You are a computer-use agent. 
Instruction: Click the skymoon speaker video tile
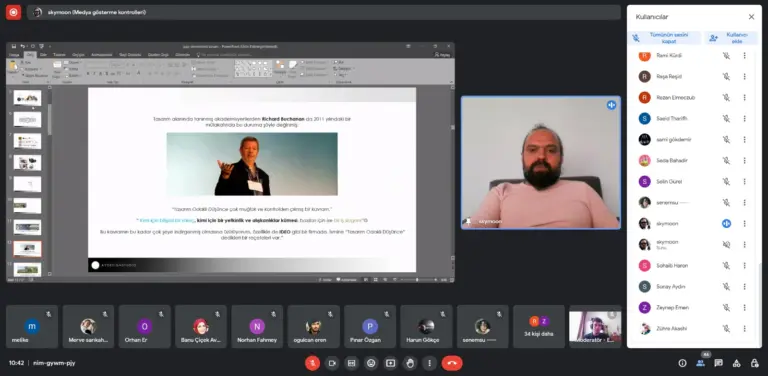pyautogui.click(x=541, y=163)
